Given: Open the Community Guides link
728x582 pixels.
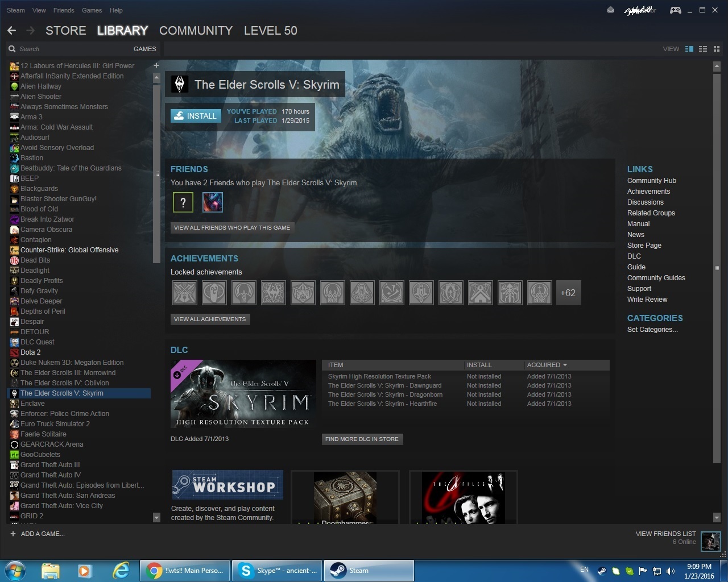Looking at the screenshot, I should (656, 278).
